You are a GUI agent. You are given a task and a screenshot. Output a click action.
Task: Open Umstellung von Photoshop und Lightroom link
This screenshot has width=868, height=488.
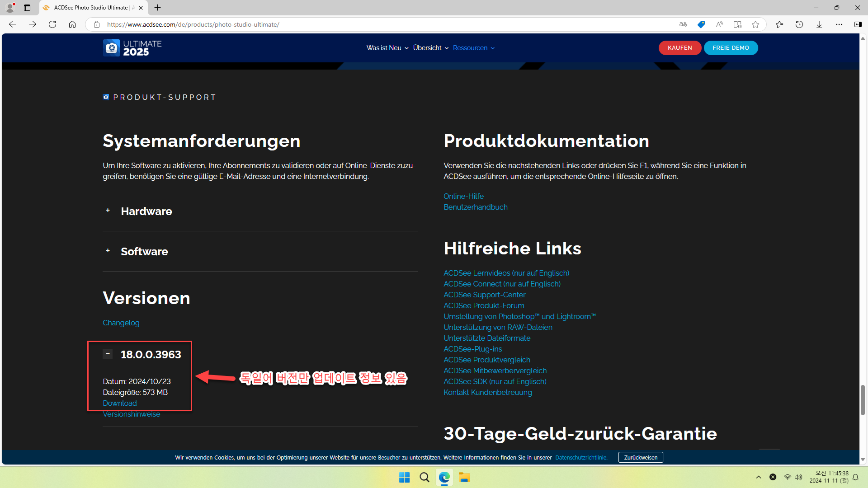pyautogui.click(x=519, y=316)
